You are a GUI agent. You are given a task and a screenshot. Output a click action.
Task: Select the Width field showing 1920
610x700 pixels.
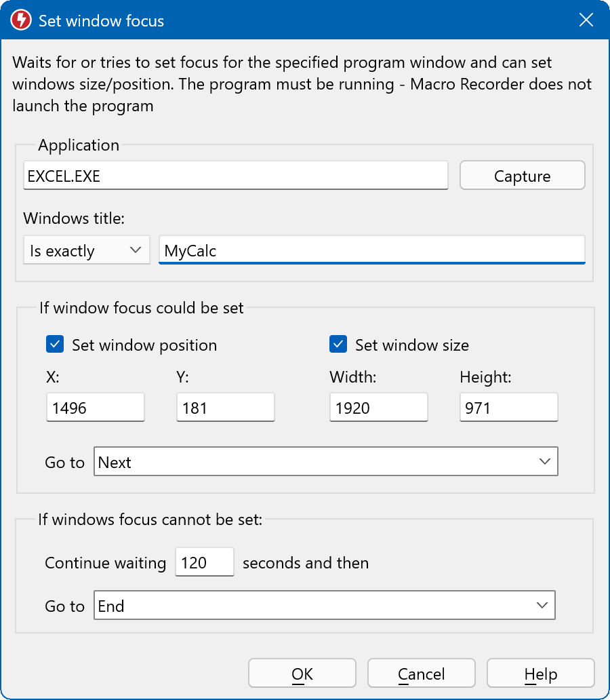pos(378,407)
